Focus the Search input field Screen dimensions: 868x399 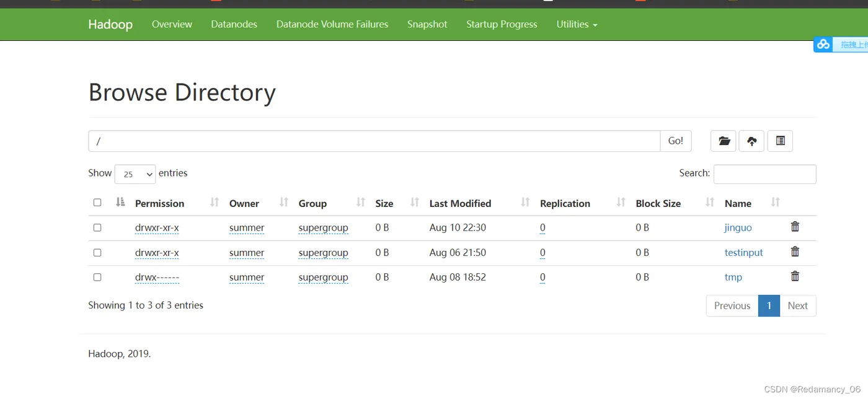click(x=764, y=174)
